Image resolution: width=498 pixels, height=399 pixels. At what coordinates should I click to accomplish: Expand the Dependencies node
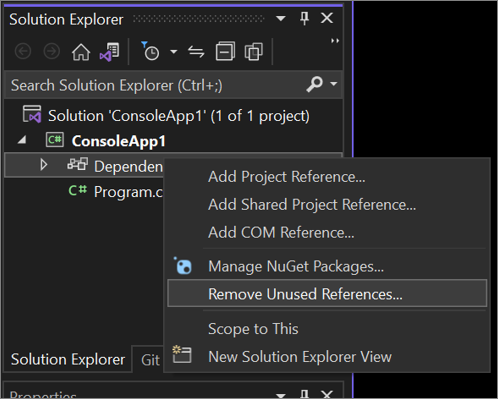tap(43, 165)
